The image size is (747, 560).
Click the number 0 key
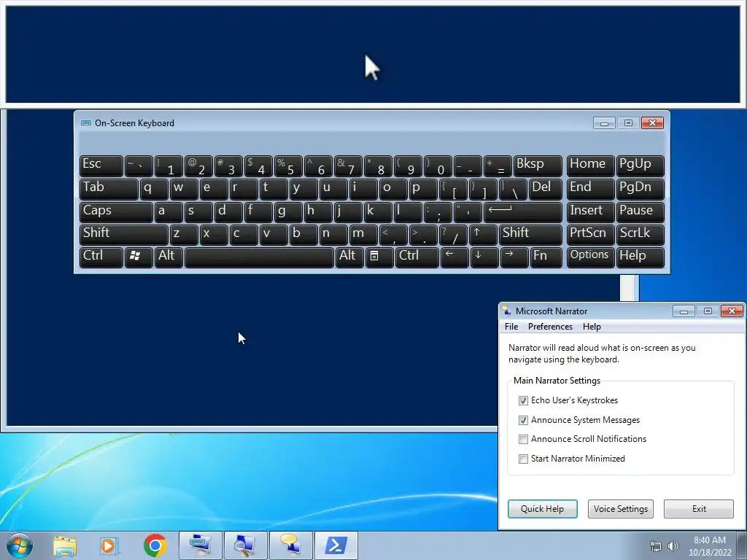(x=438, y=166)
